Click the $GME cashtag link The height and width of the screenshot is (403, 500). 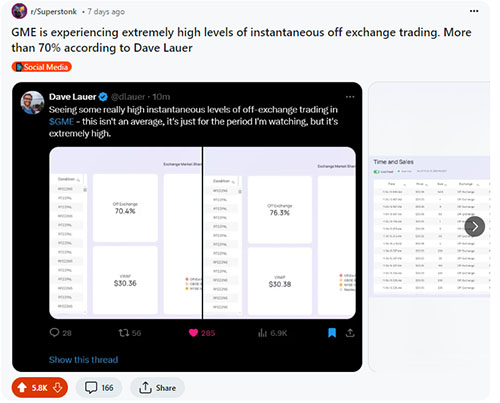coord(61,122)
